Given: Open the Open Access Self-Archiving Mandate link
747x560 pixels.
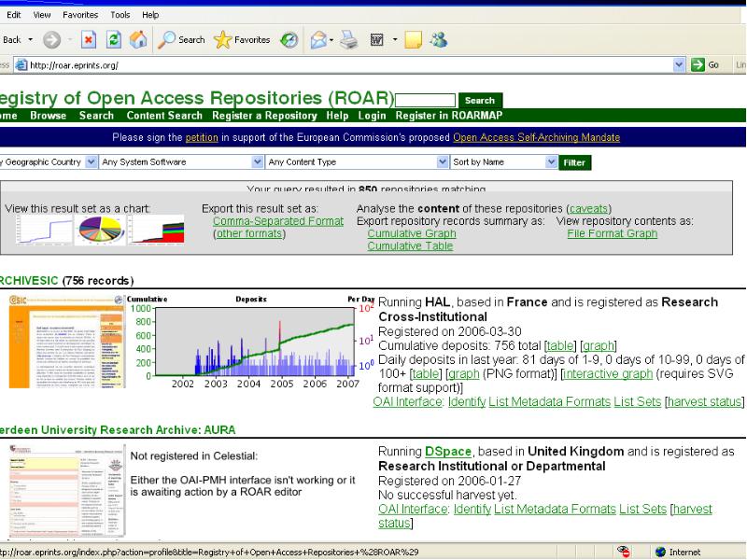Looking at the screenshot, I should (x=536, y=137).
